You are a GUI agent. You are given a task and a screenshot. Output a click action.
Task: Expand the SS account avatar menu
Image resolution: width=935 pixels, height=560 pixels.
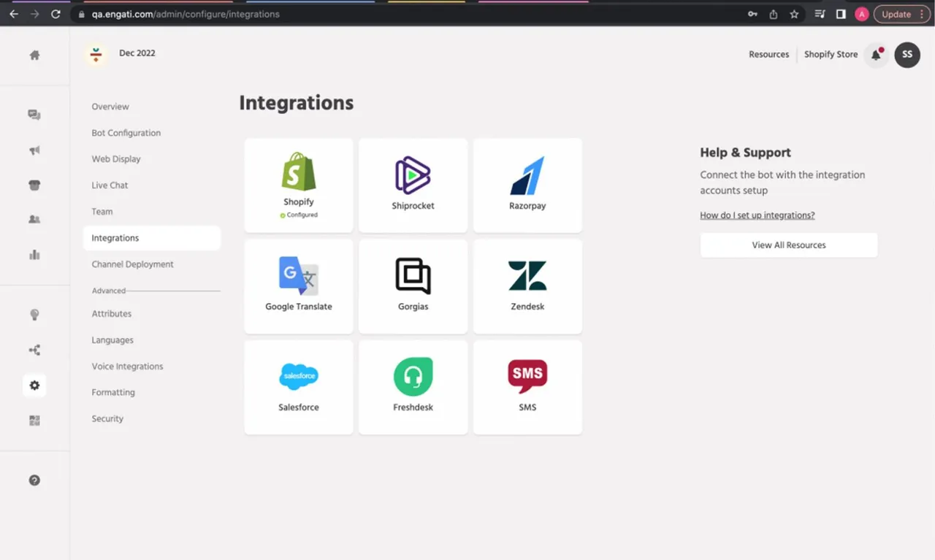pyautogui.click(x=907, y=55)
